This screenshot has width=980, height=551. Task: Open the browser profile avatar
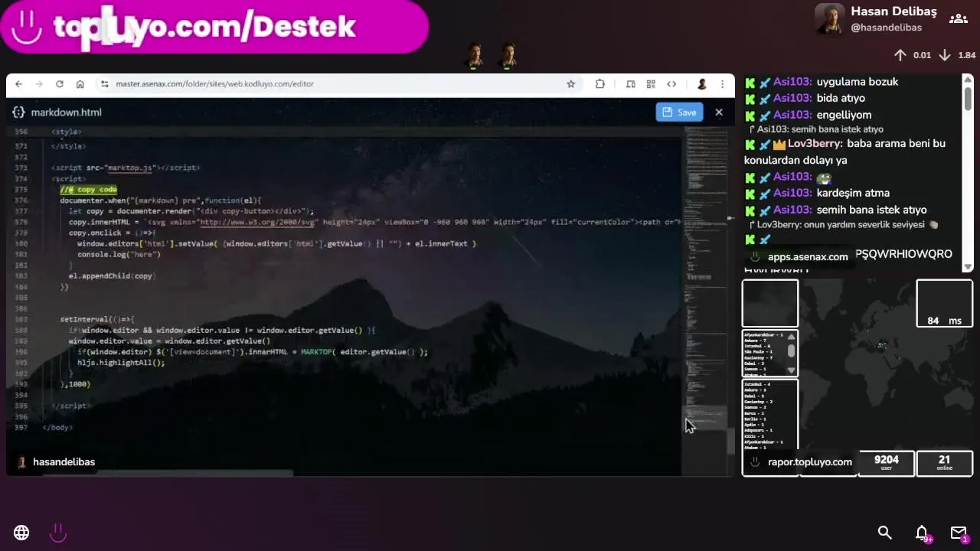pos(701,84)
